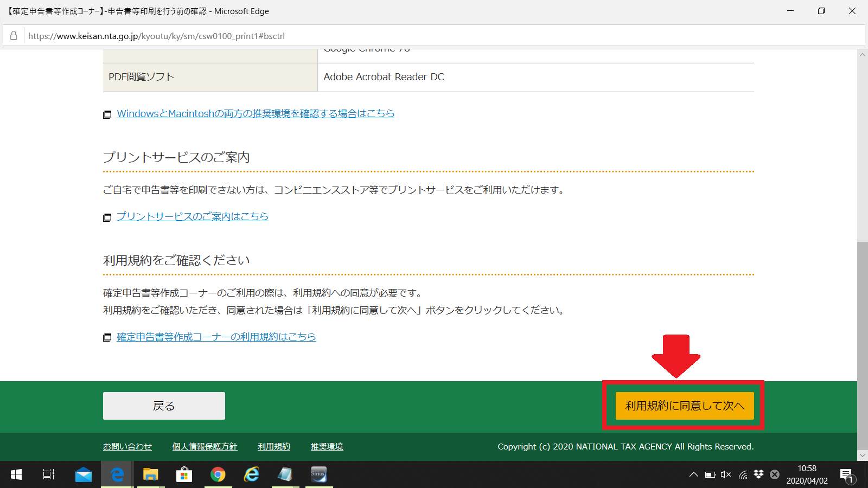Launch the Sirius app from the taskbar

[x=318, y=474]
